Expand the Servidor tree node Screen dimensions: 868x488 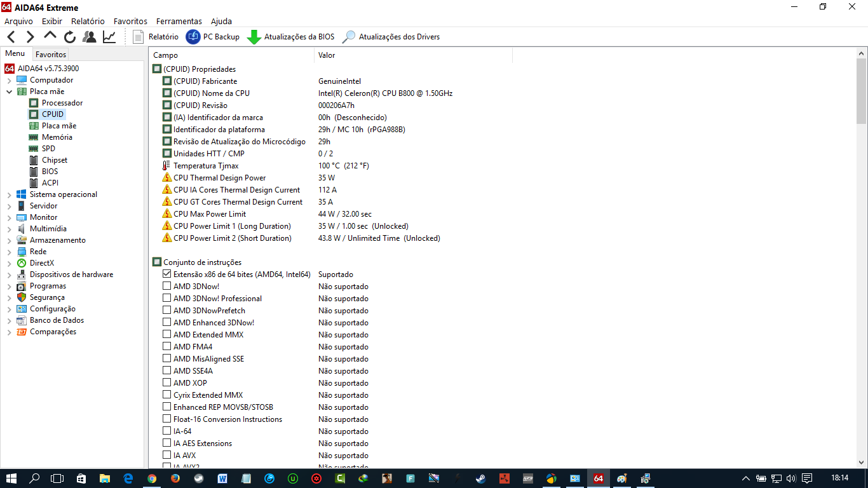9,206
